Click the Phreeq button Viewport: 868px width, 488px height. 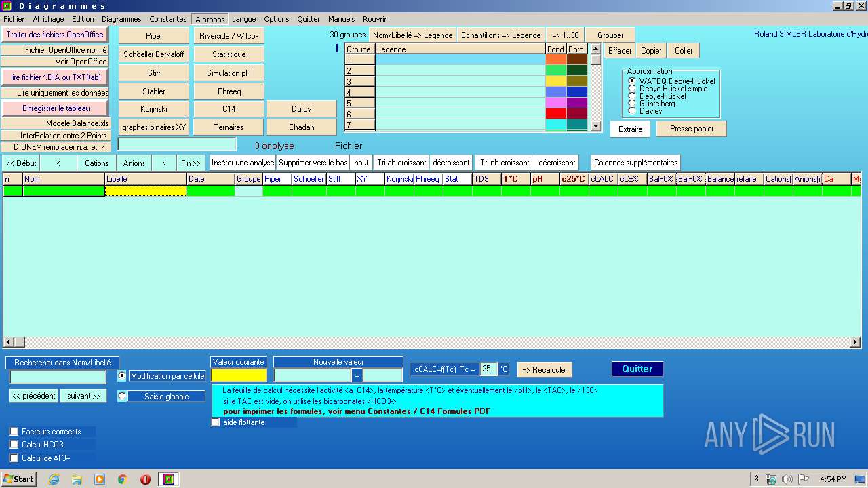point(229,91)
